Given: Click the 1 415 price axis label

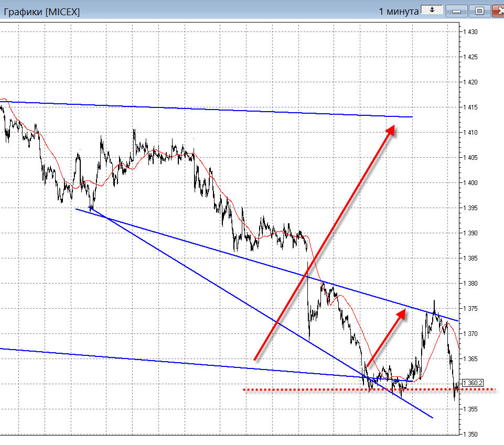Looking at the screenshot, I should click(x=470, y=107).
